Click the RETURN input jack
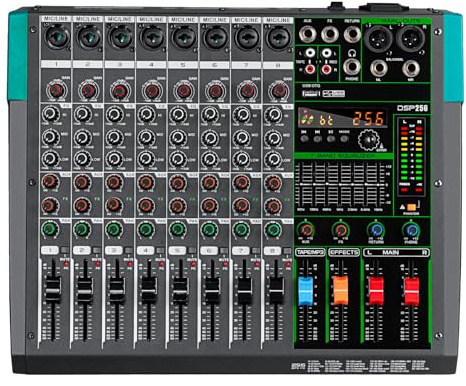466x386 pixels. (352, 35)
